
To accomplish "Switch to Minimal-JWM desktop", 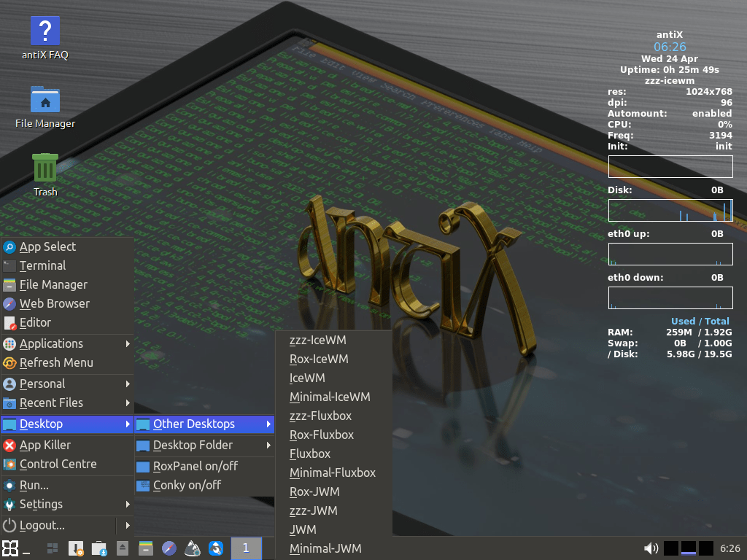I will (333, 548).
